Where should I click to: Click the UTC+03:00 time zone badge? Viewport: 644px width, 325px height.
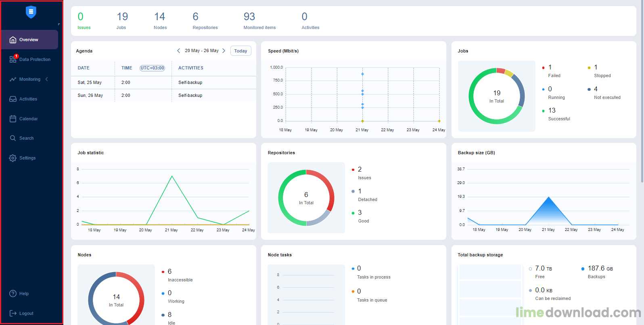click(x=152, y=68)
